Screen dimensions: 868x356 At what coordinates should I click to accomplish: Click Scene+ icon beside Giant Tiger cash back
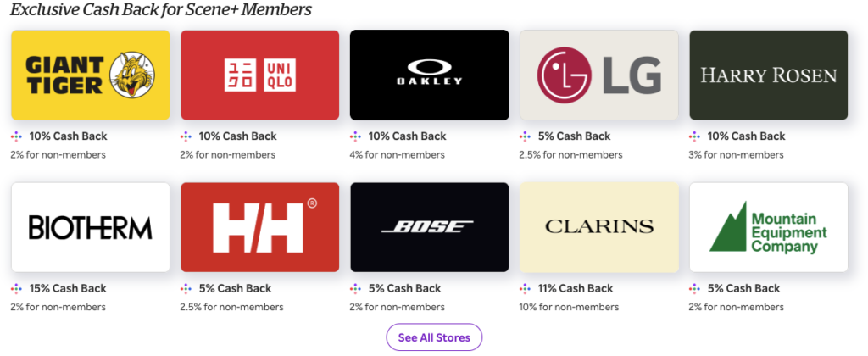pos(17,136)
